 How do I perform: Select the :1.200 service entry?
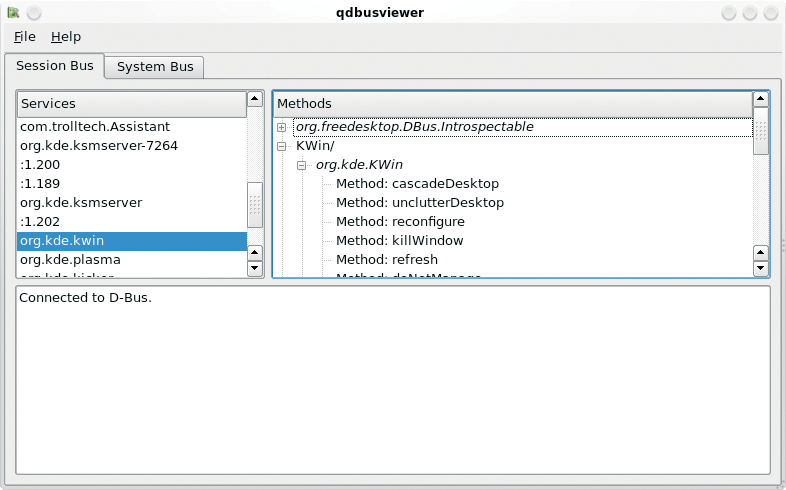click(132, 165)
